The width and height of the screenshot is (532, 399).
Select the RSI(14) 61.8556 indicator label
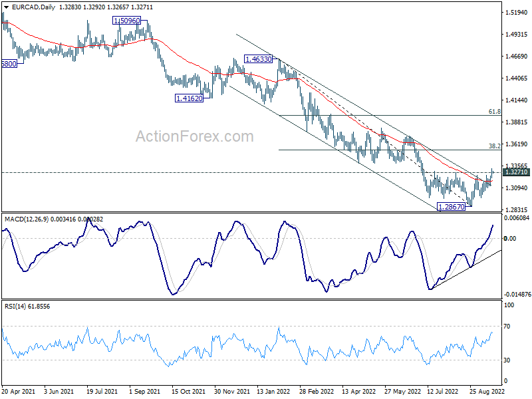click(x=27, y=307)
